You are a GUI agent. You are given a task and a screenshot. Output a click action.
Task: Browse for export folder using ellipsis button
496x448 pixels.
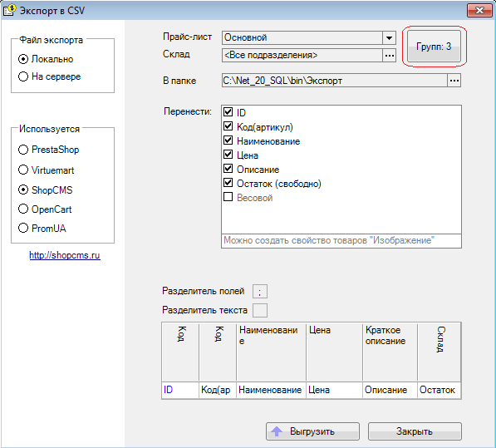pyautogui.click(x=454, y=81)
